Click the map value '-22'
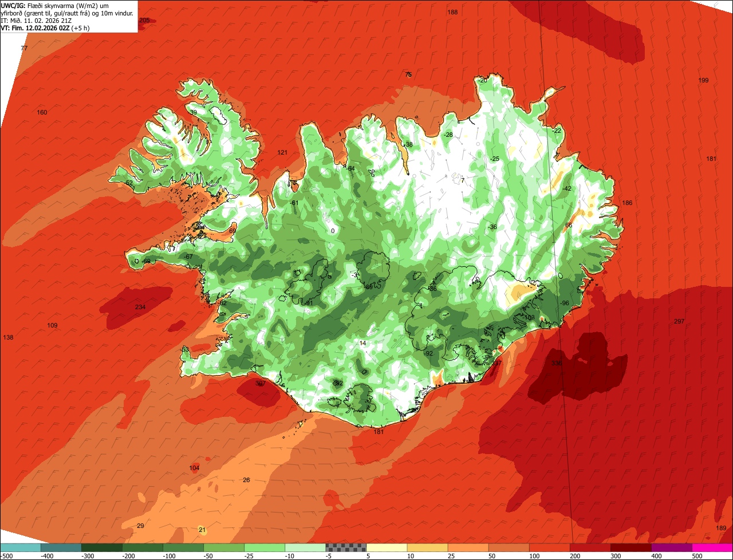733x560 pixels. pos(557,131)
